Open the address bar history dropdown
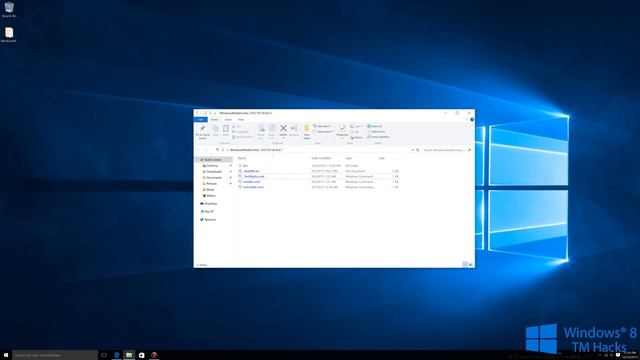Screen dimensions: 640x360 (413, 150)
